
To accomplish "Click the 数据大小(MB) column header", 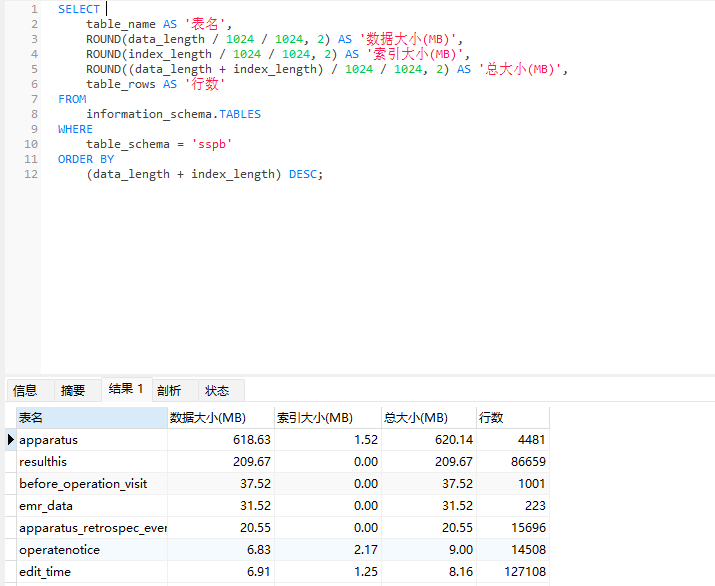I will click(221, 418).
